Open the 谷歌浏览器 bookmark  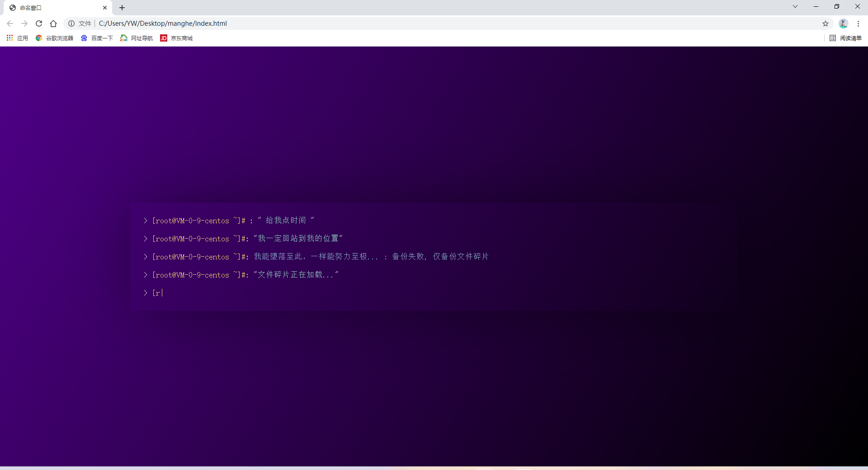[x=55, y=38]
